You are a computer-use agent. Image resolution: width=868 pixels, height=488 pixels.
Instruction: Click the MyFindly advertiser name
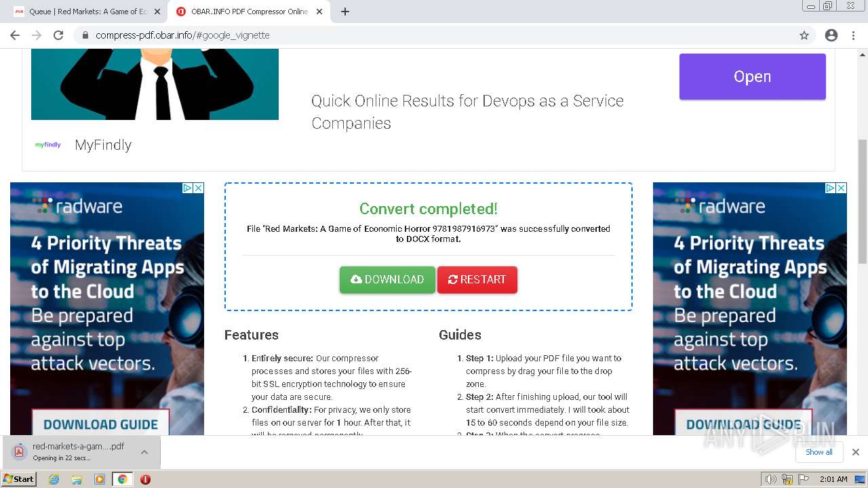coord(103,144)
